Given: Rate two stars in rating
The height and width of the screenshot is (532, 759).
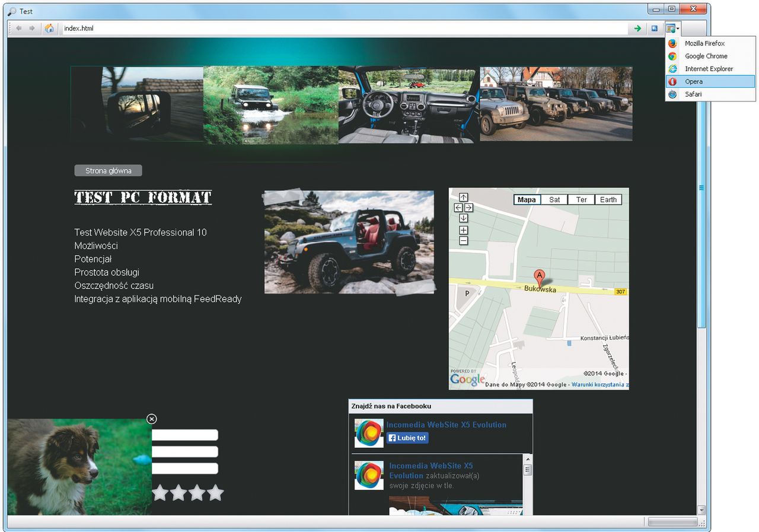Looking at the screenshot, I should [x=178, y=492].
